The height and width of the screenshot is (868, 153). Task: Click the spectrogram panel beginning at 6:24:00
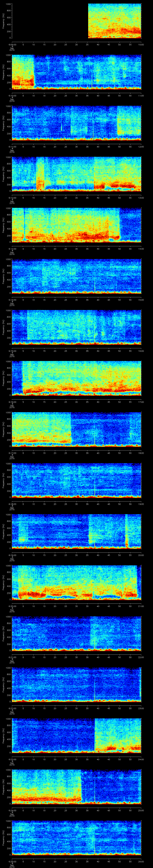pos(77,787)
